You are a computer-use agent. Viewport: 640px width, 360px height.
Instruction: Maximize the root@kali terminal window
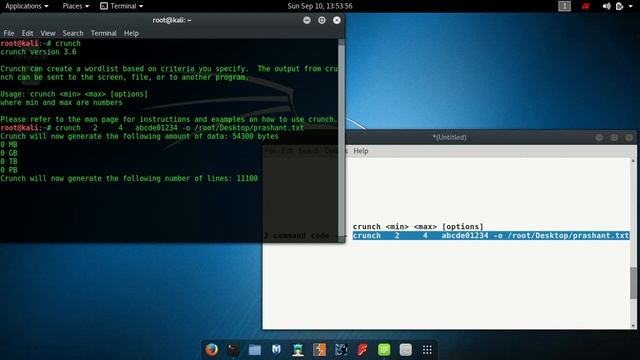[322, 20]
